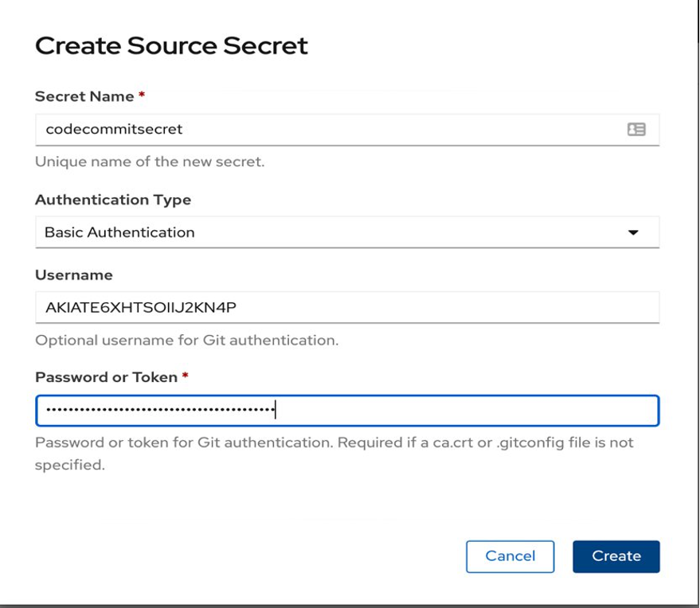Image resolution: width=700 pixels, height=608 pixels.
Task: Cancel the source secret dialog
Action: click(x=510, y=556)
